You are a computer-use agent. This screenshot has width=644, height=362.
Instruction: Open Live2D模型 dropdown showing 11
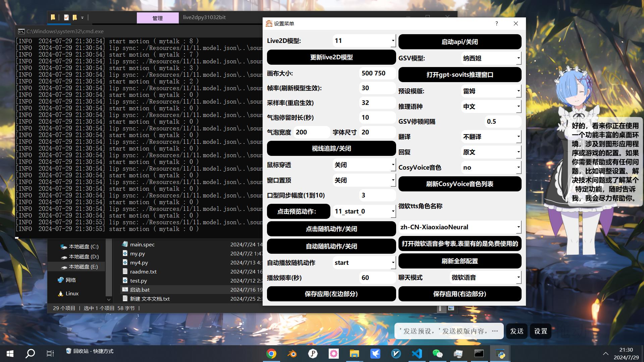tap(364, 41)
